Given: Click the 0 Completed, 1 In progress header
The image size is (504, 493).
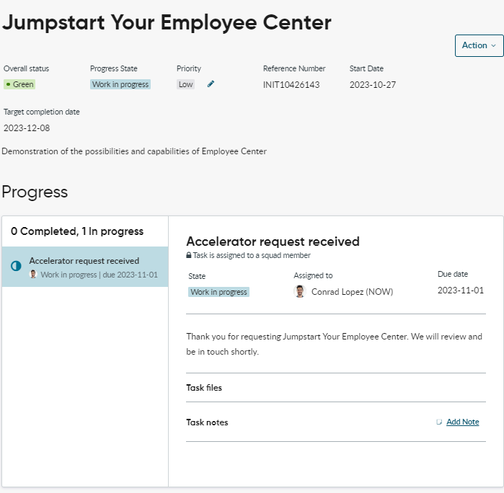Looking at the screenshot, I should [77, 231].
